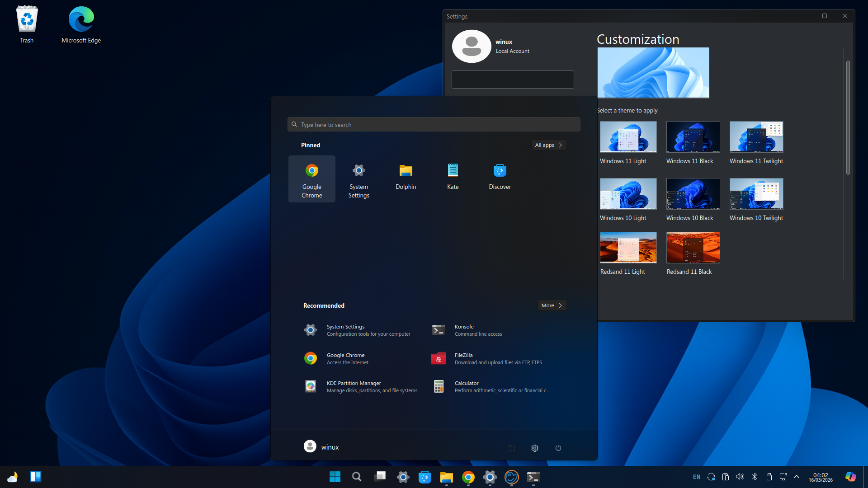The height and width of the screenshot is (488, 868).
Task: Show hidden tray icons arrow
Action: tap(797, 477)
